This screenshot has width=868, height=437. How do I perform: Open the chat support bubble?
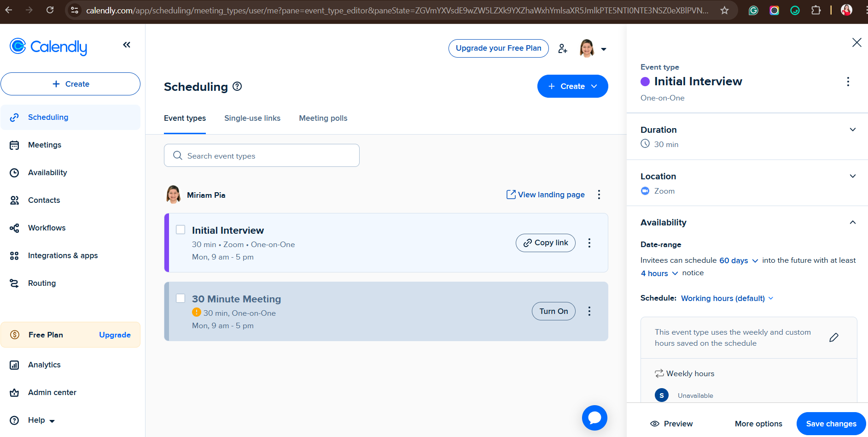[594, 418]
